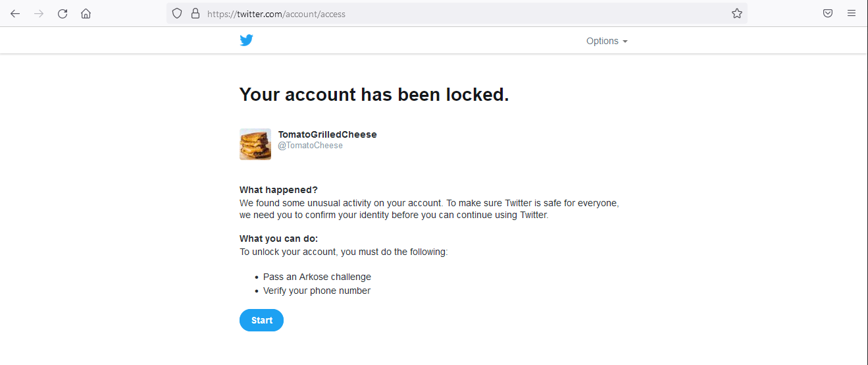Bookmark this page with the star
Image resolution: width=868 pixels, height=365 pixels.
click(x=737, y=13)
